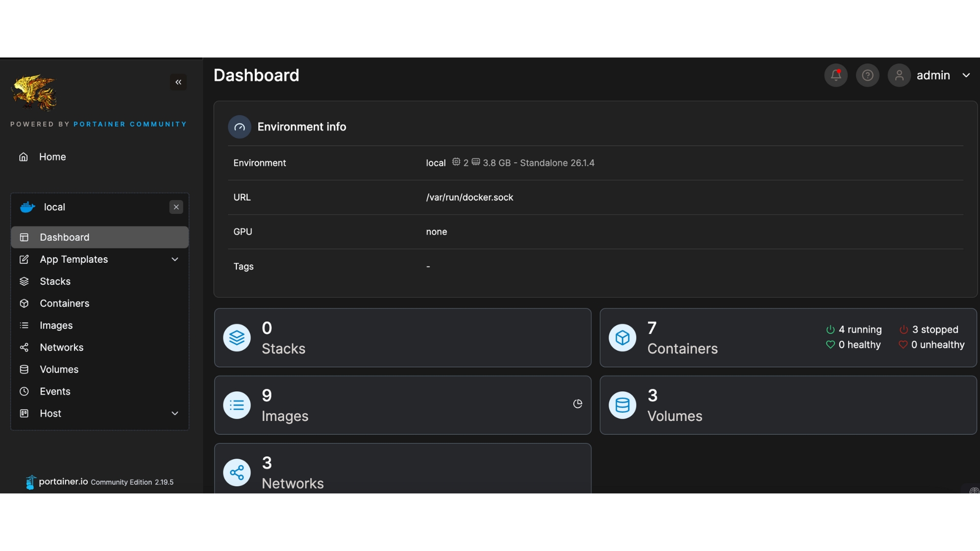Click the image usage pie icon
This screenshot has height=551, width=980.
(577, 404)
